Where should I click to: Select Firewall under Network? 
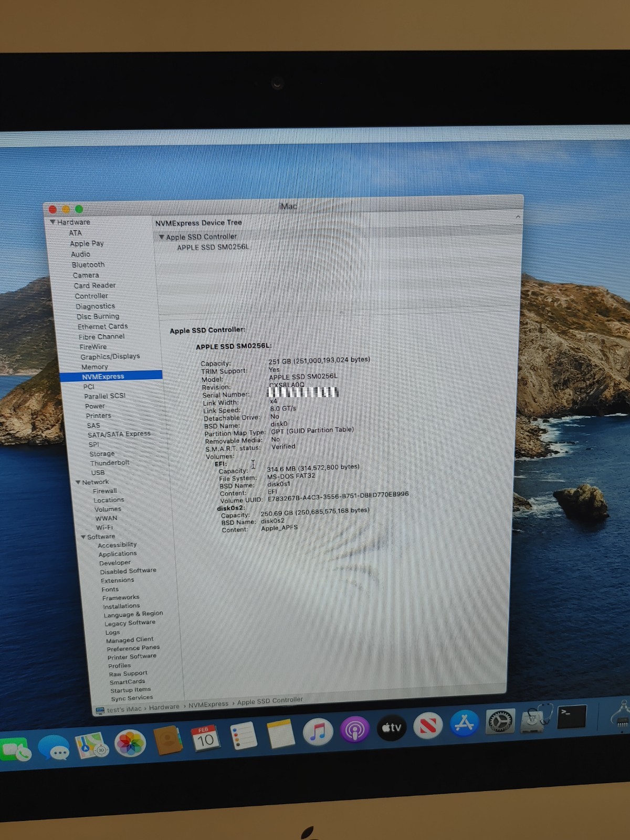tap(105, 491)
